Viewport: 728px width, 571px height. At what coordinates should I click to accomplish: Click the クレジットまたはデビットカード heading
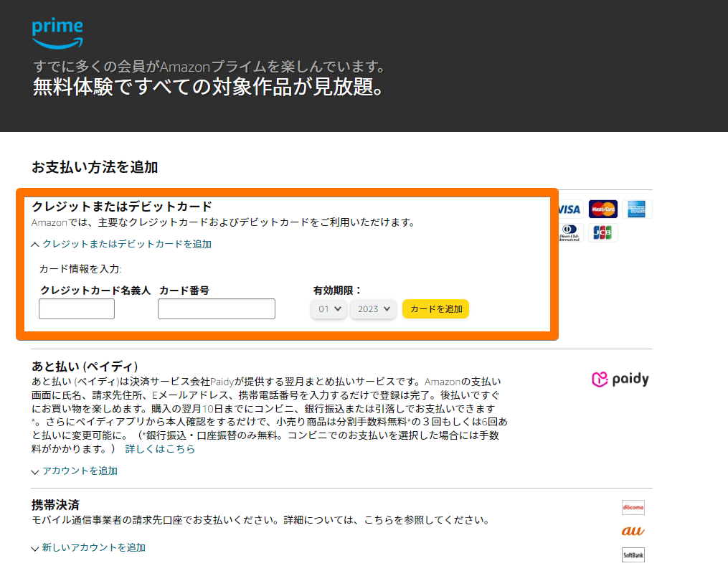tap(122, 206)
